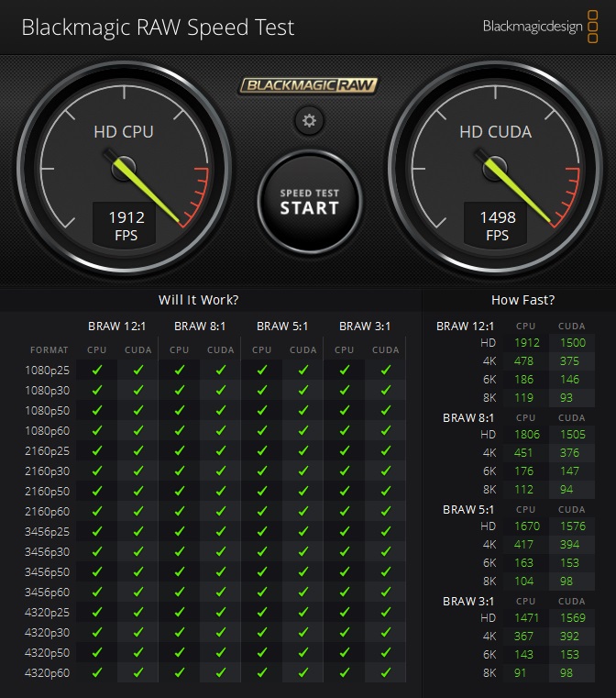Click the FORMAT column header

click(49, 349)
